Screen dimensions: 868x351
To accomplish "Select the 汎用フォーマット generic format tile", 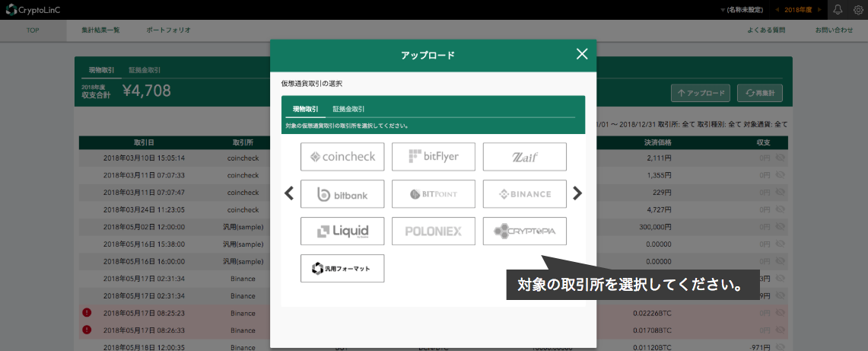I will coord(342,268).
